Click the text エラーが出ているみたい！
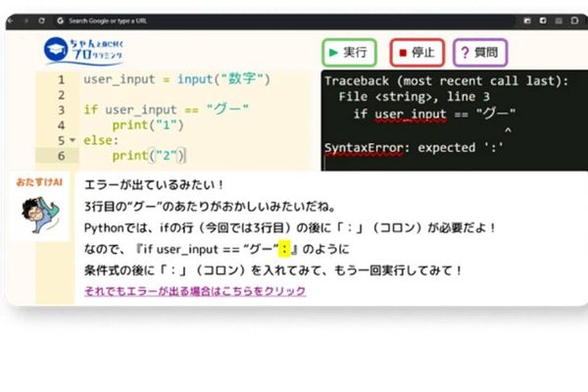The width and height of the screenshot is (588, 392). [154, 184]
